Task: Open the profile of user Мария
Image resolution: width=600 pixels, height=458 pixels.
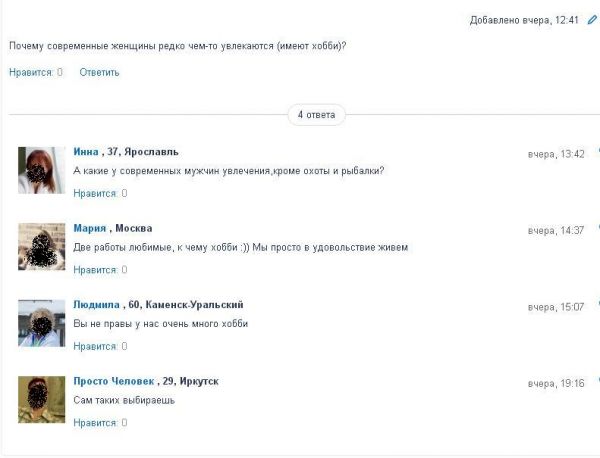Action: click(x=90, y=228)
